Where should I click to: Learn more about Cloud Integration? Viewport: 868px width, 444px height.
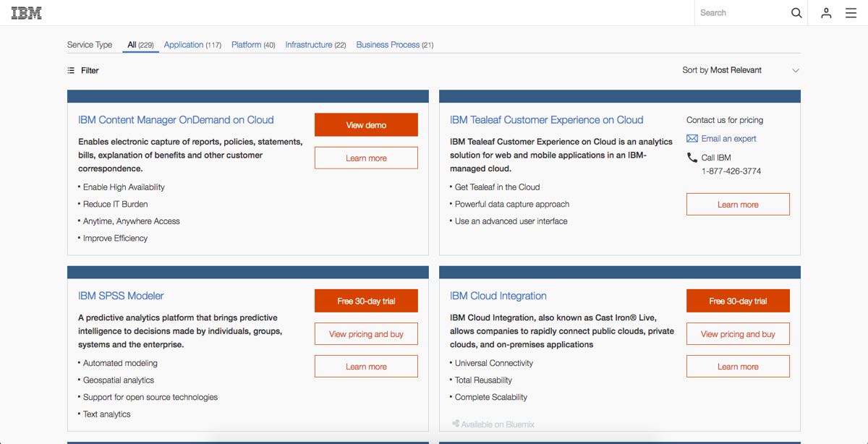point(738,366)
